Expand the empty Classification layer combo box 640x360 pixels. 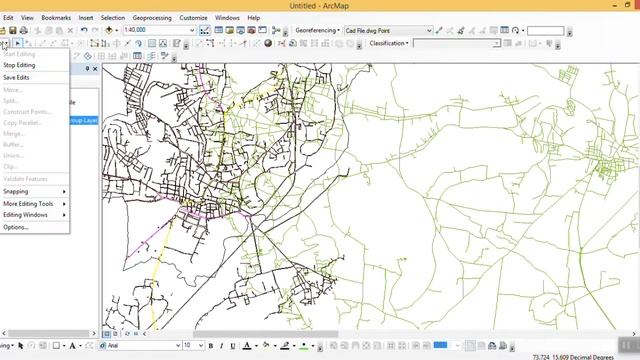[496, 44]
